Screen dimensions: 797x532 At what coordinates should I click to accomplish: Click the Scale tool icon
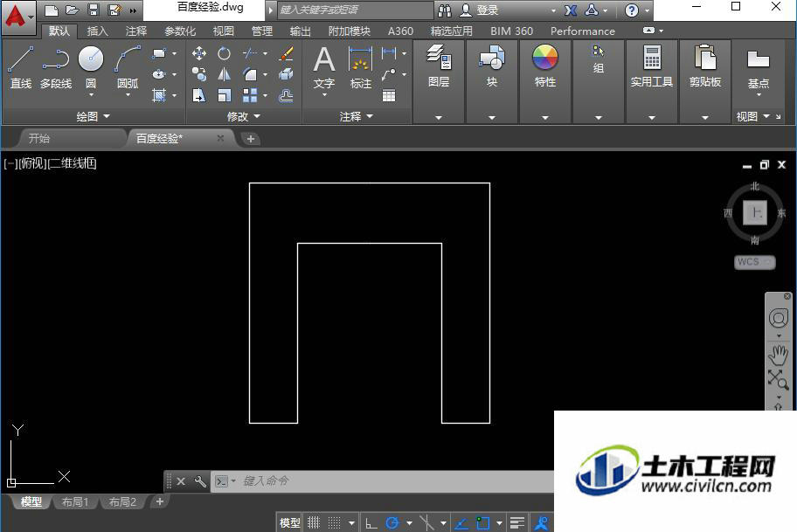[224, 95]
